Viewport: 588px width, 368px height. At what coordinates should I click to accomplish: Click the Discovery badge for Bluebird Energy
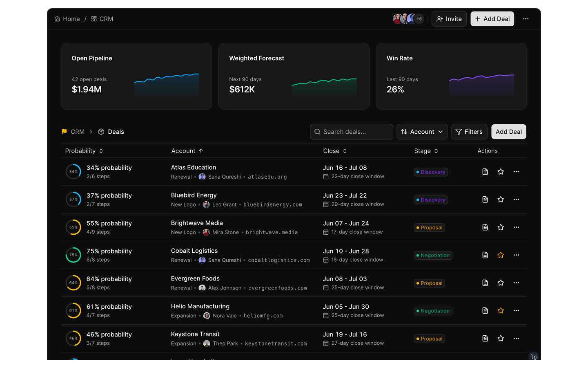(x=431, y=200)
